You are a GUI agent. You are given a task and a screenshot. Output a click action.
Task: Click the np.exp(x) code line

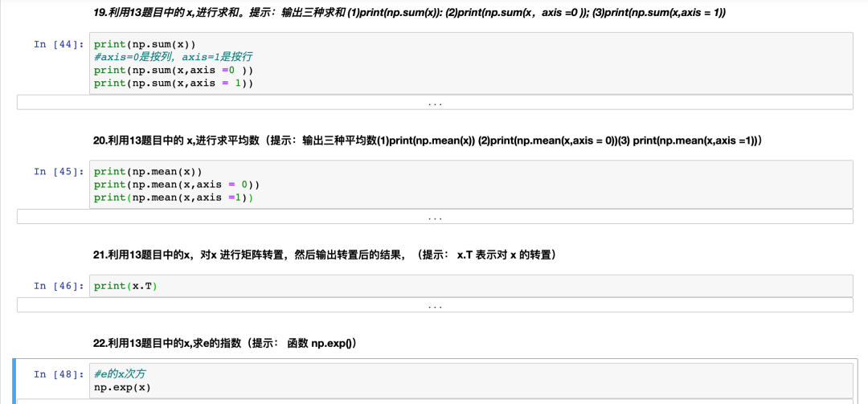[122, 387]
